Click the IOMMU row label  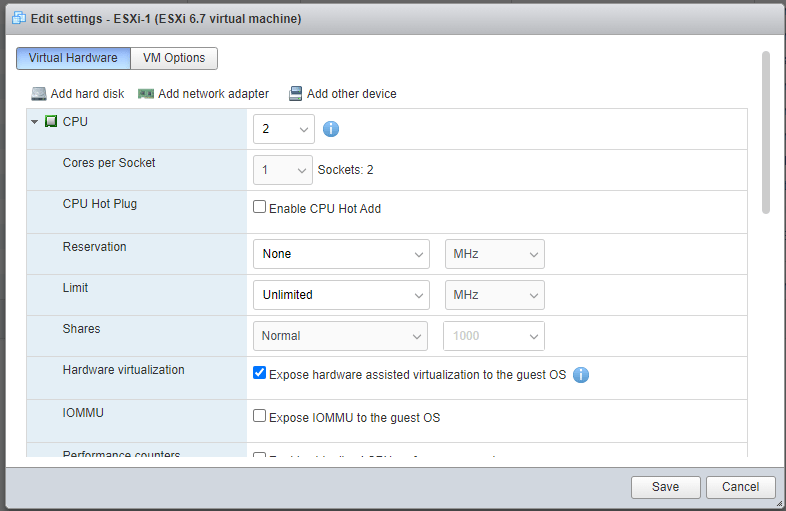click(x=83, y=413)
